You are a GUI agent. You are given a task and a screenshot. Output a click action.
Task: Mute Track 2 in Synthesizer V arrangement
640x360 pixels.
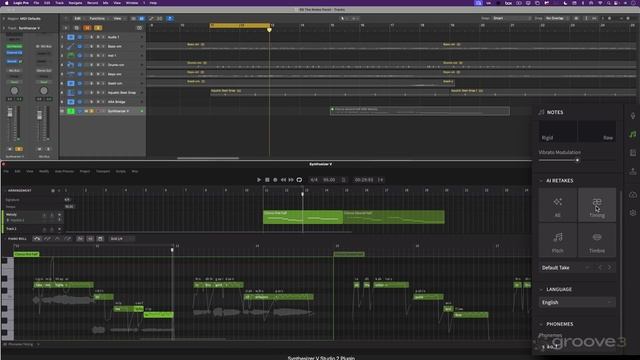click(x=44, y=229)
